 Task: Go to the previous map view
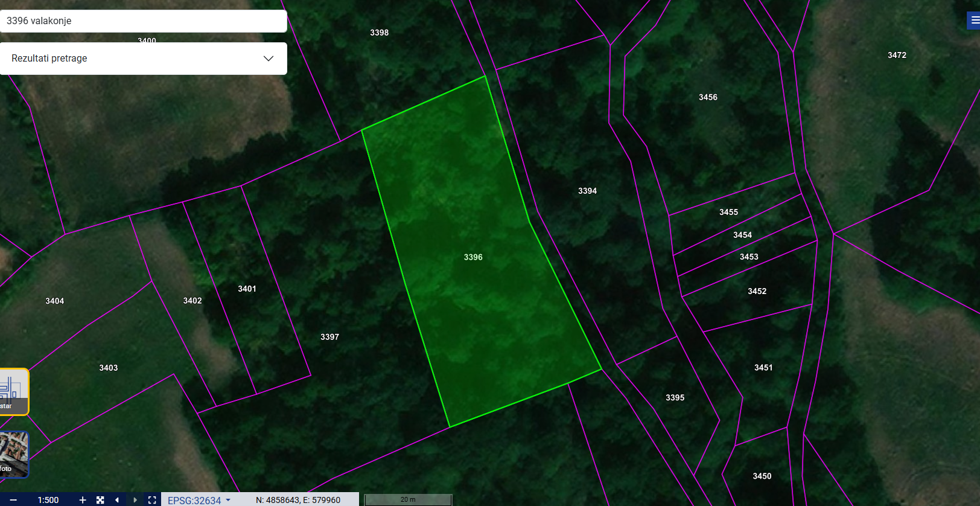(117, 500)
